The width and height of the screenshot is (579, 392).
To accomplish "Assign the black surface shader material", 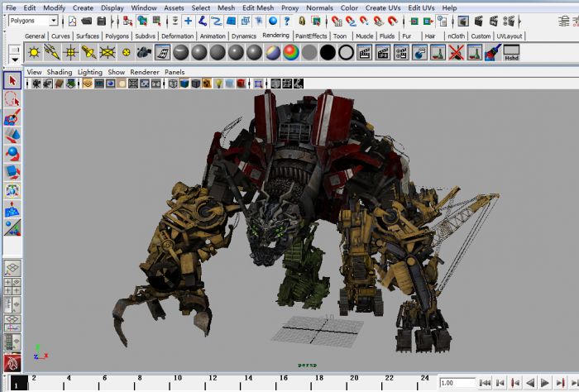I will pos(328,52).
